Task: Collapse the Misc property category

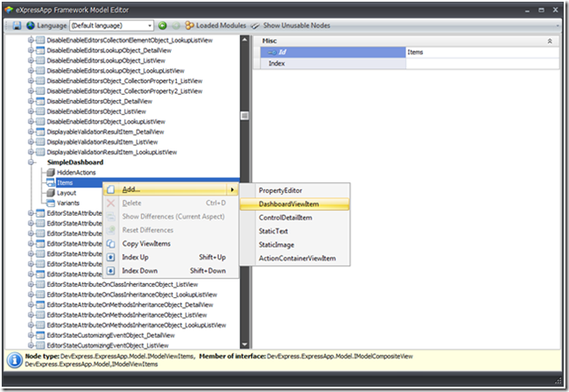Action: tap(550, 41)
